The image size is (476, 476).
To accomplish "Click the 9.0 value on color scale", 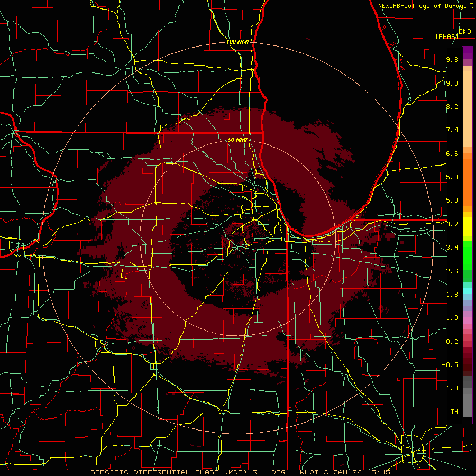I will (x=452, y=83).
